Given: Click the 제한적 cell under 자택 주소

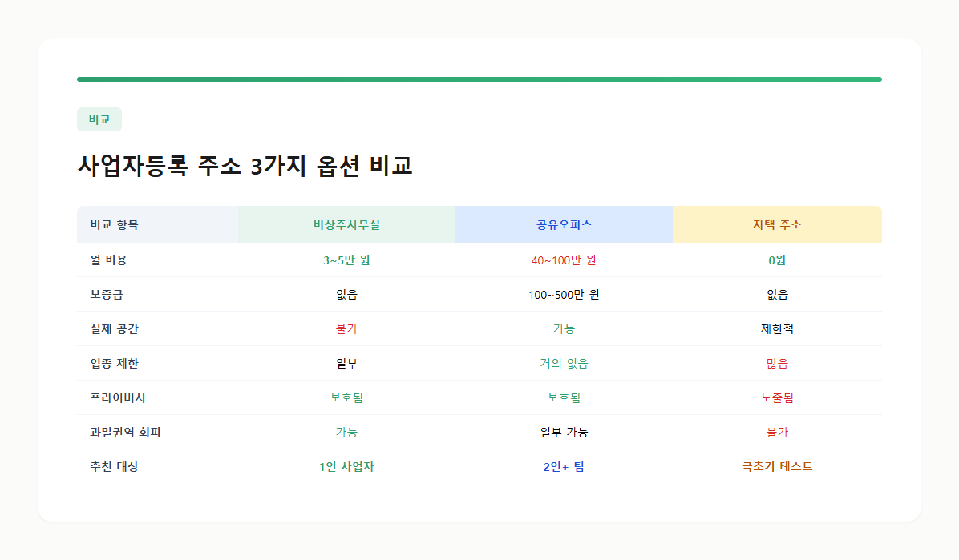Looking at the screenshot, I should (x=776, y=328).
